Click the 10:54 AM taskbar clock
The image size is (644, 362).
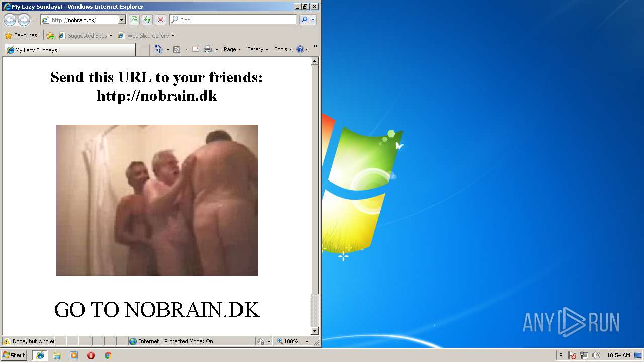click(618, 355)
